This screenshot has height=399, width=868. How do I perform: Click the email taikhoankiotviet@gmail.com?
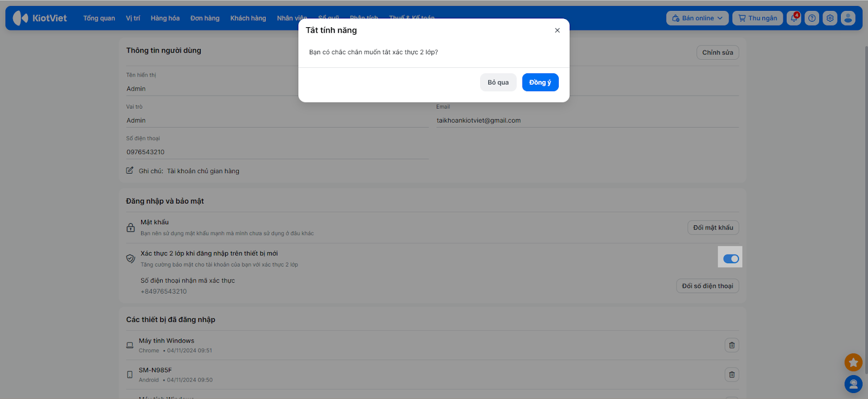tap(478, 121)
